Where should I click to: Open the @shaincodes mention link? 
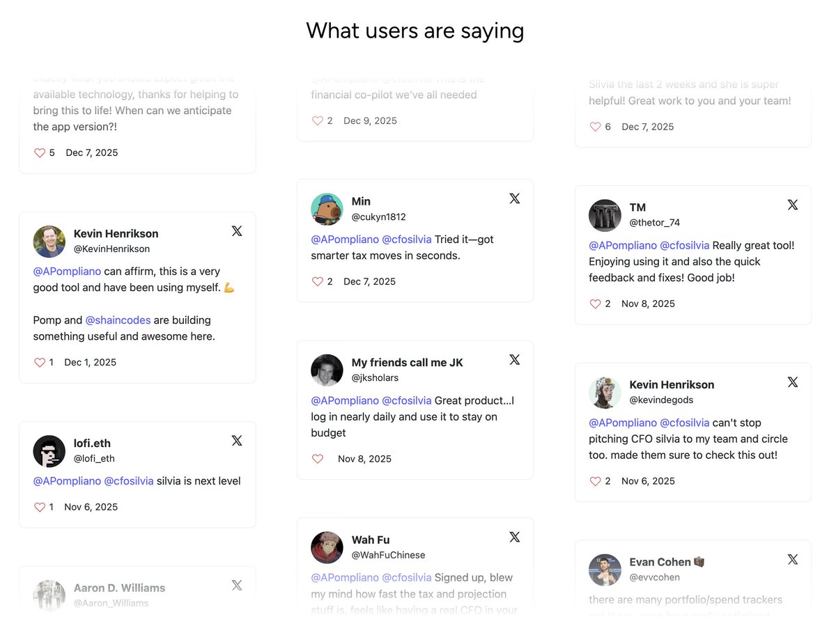(118, 320)
